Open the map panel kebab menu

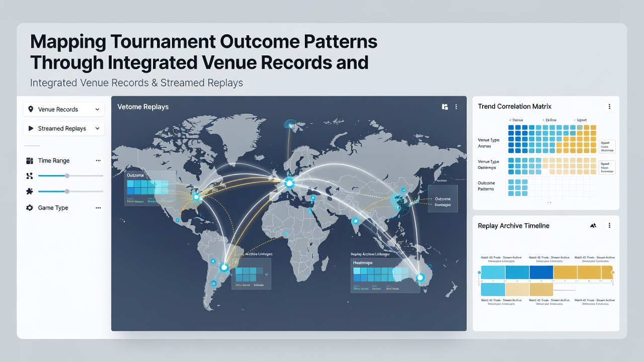456,107
